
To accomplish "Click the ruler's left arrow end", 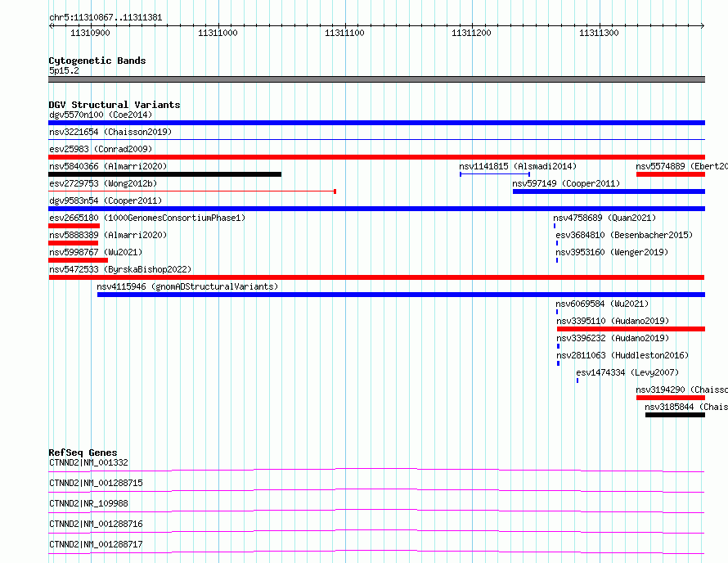I will (x=51, y=26).
